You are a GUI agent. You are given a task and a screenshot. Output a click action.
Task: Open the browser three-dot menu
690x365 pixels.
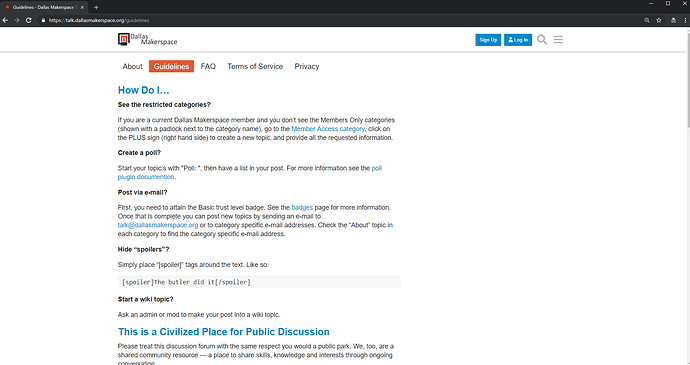coord(685,20)
